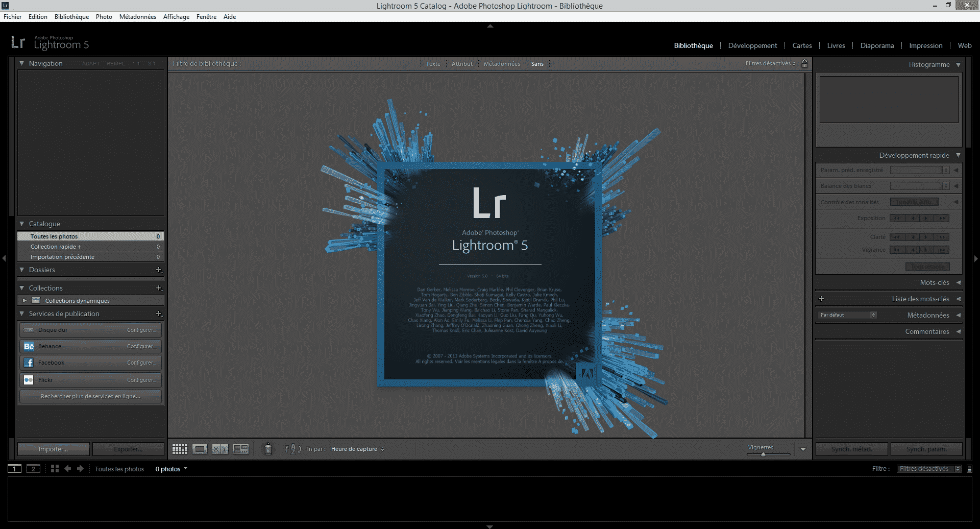Click the Importer button
This screenshot has height=529, width=980.
(x=53, y=449)
